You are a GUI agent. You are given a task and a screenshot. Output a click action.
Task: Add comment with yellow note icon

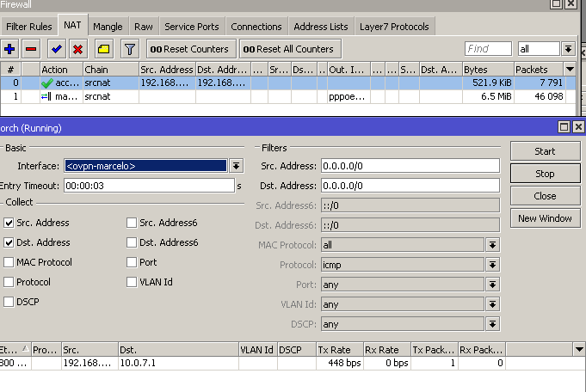coord(104,49)
